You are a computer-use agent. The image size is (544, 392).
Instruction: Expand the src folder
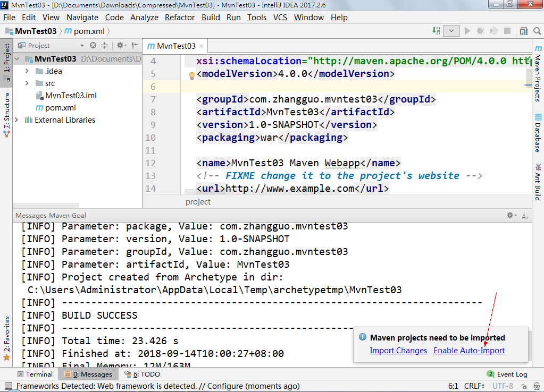pos(27,83)
